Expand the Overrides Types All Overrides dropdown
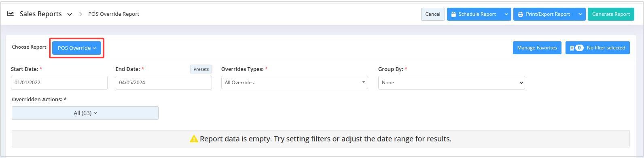Viewport: 644px width, 158px height. tap(294, 82)
